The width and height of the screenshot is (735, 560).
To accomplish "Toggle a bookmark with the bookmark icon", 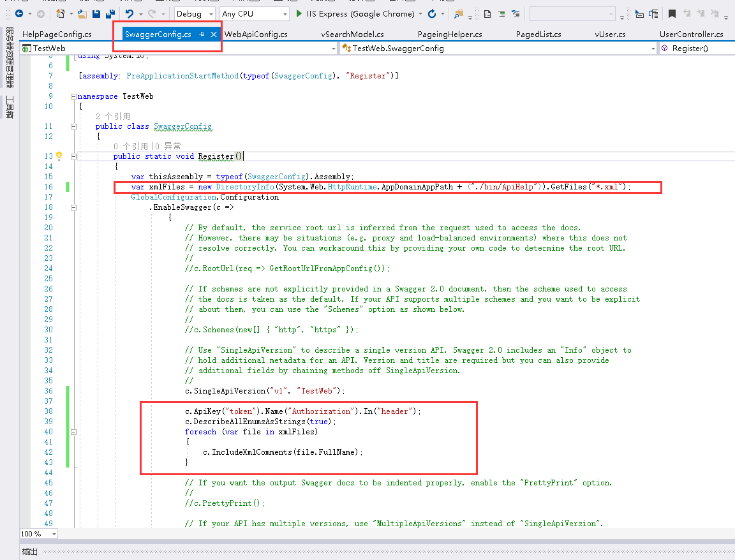I will (x=672, y=13).
